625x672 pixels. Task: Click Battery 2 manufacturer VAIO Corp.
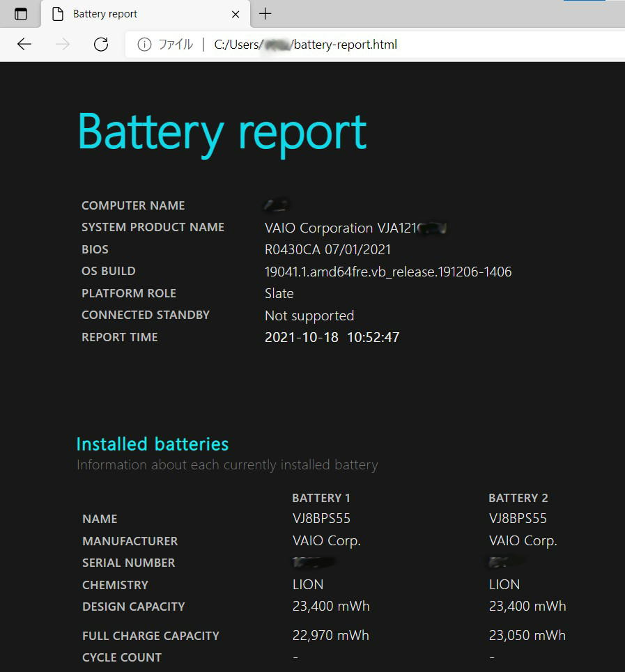[523, 541]
